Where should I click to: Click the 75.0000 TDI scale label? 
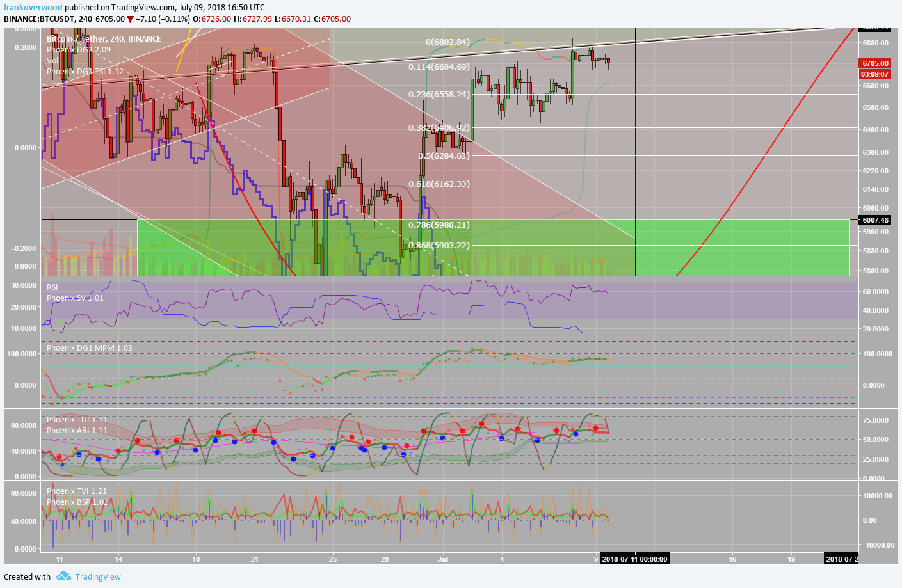(875, 420)
